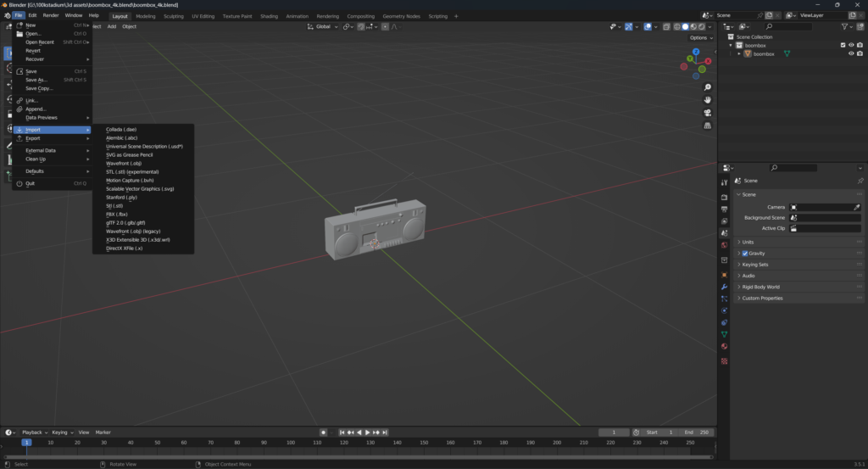Screen dimensions: 868x469
Task: Toggle viewport gizmos button
Action: click(629, 26)
